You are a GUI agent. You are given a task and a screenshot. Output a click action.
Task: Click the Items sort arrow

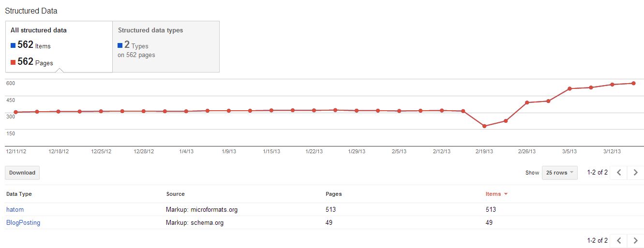click(506, 194)
